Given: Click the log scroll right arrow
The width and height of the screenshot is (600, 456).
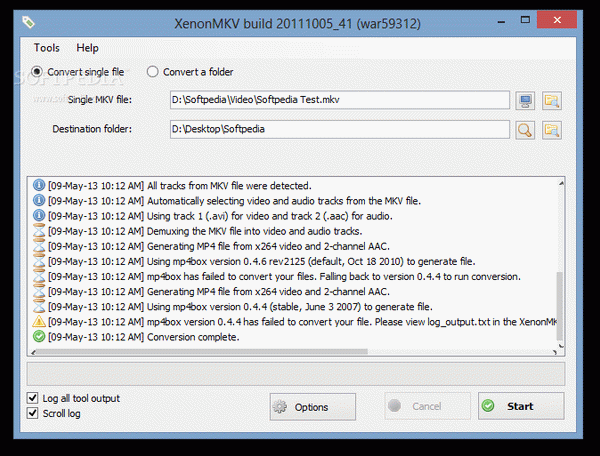Looking at the screenshot, I should [x=554, y=352].
